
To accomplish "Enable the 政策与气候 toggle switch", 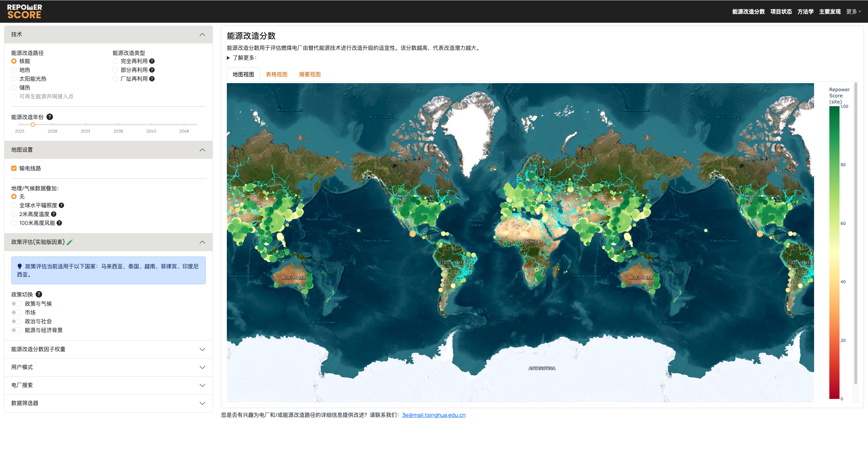I will [x=16, y=304].
